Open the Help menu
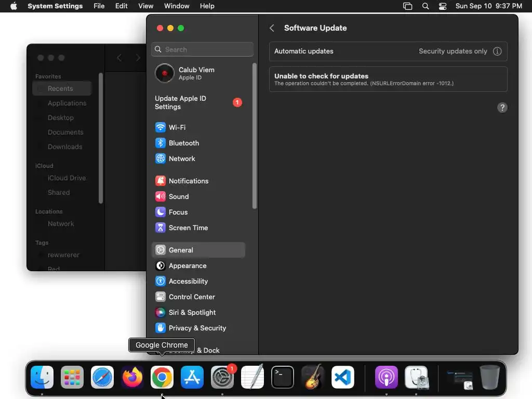Screen dimensions: 532x399 point(207,6)
